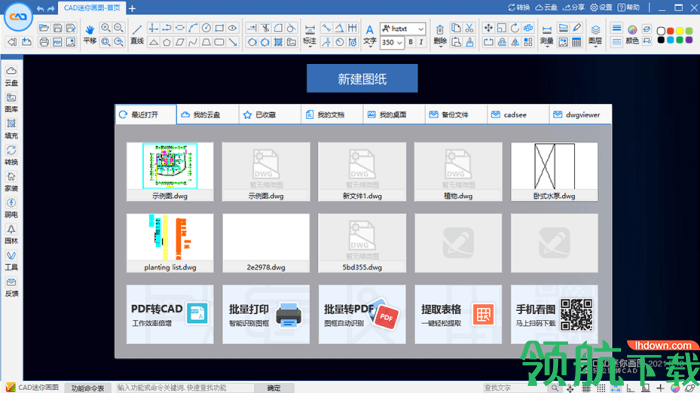This screenshot has width=700, height=393.
Task: Add a new tab with plus icon
Action: tap(132, 8)
